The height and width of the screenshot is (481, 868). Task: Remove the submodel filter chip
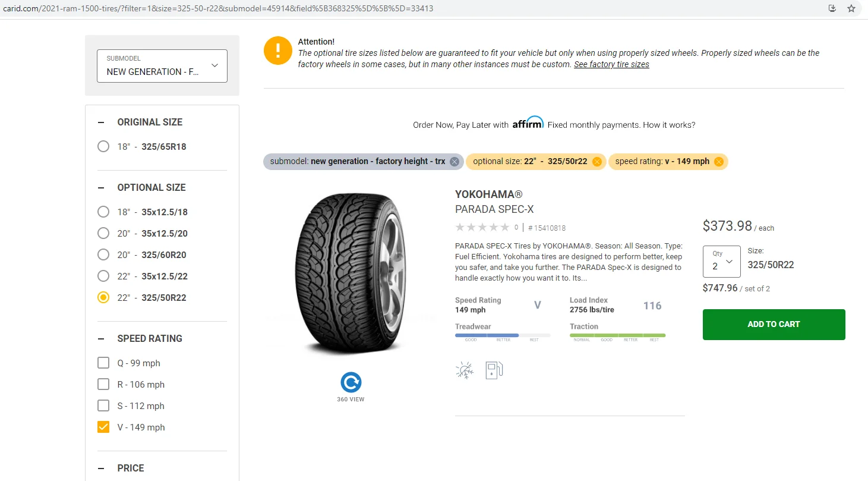454,162
